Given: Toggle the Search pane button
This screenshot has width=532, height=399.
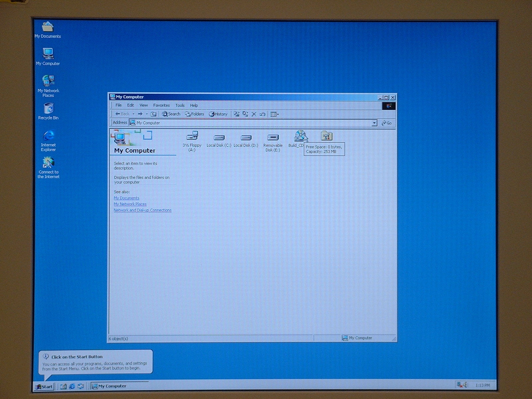Looking at the screenshot, I should tap(171, 114).
